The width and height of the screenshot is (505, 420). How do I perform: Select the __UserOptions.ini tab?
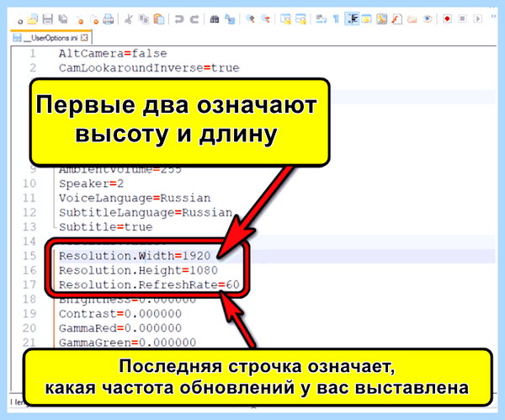click(51, 38)
